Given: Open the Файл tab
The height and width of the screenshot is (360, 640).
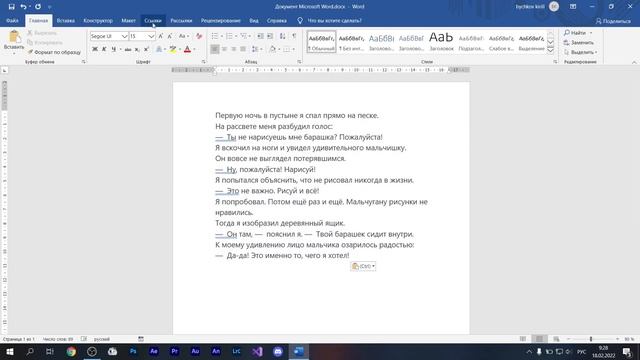Looking at the screenshot, I should 12,20.
